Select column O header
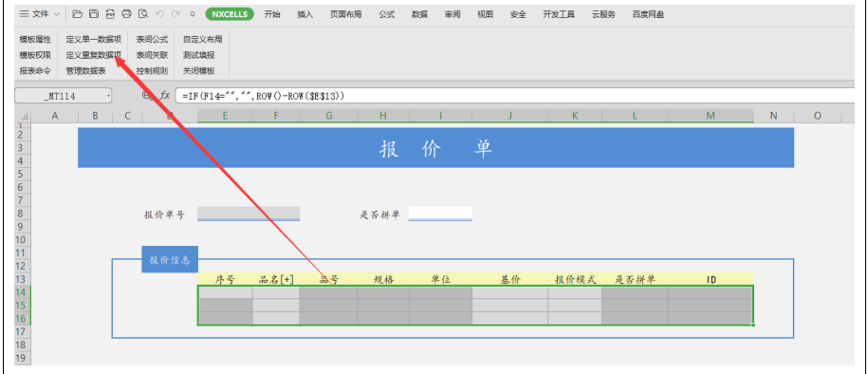Viewport: 868px width, 374px height. click(817, 115)
